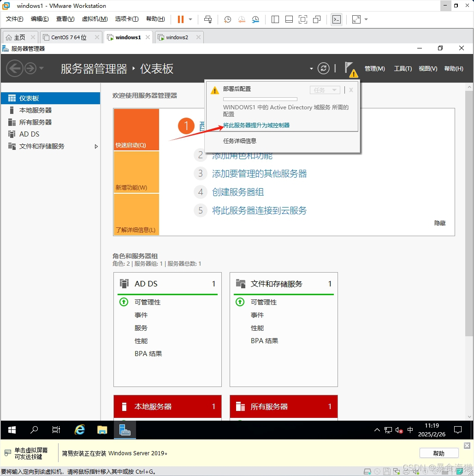Take a snapshot of this virtual machine

(227, 19)
